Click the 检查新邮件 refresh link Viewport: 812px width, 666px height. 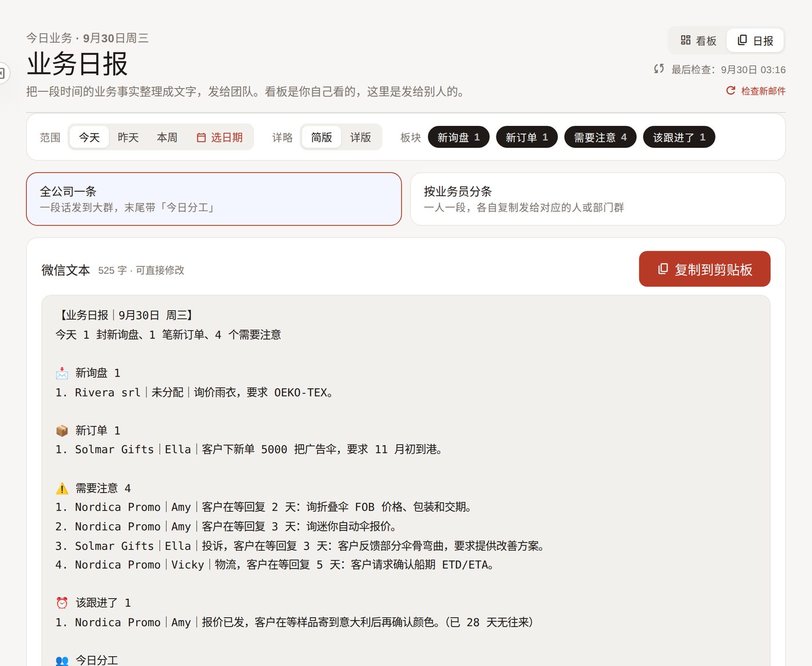756,91
